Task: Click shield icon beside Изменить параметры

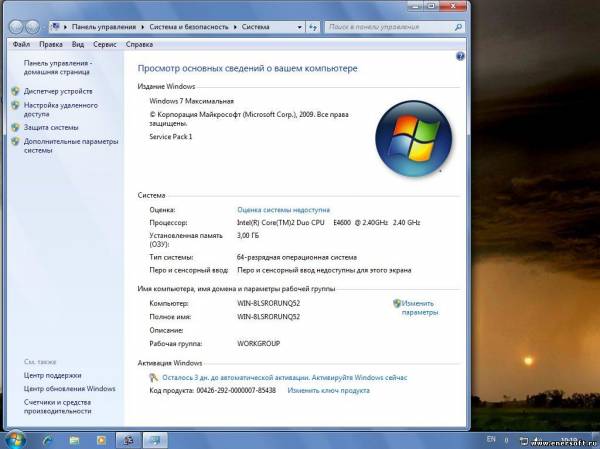Action: click(x=397, y=304)
